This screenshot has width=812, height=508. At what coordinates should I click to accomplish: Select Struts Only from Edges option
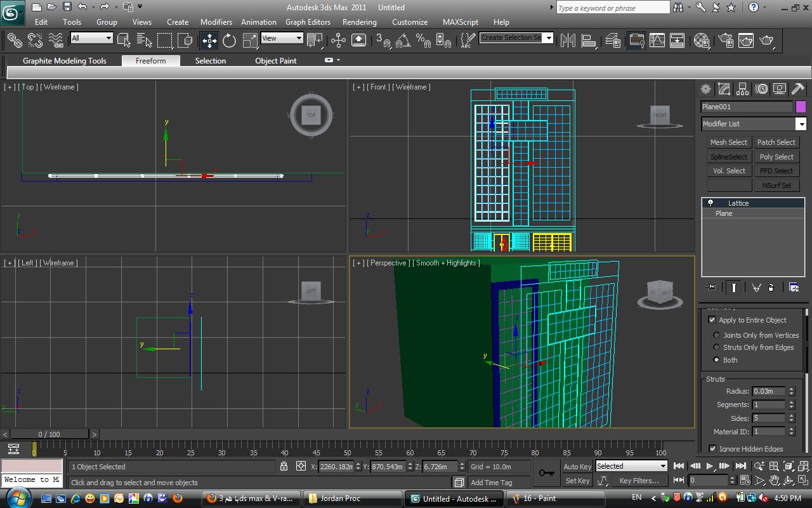pos(717,347)
